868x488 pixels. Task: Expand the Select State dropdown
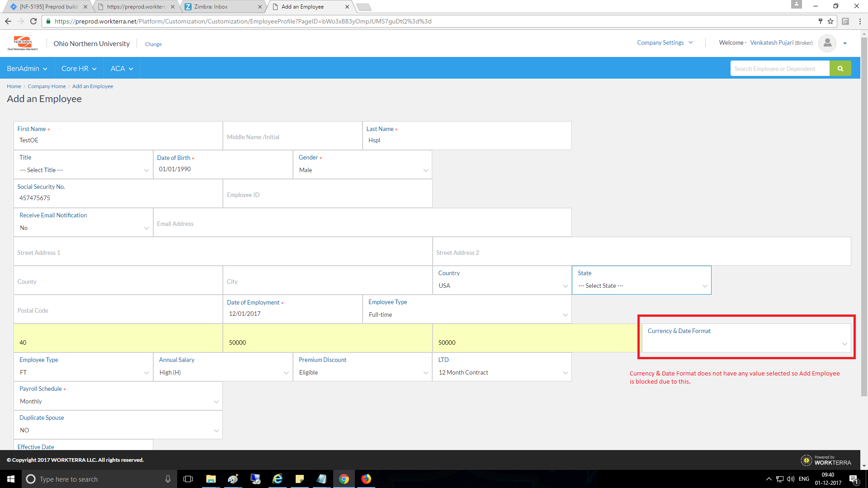641,286
